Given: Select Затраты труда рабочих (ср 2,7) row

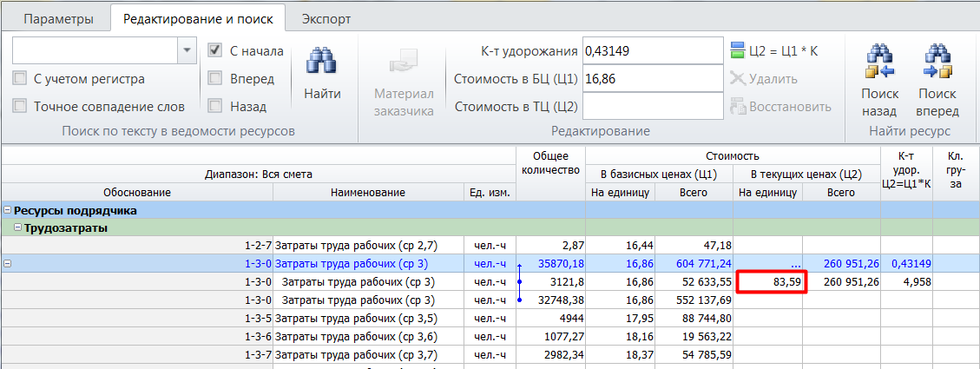Looking at the screenshot, I should point(356,246).
